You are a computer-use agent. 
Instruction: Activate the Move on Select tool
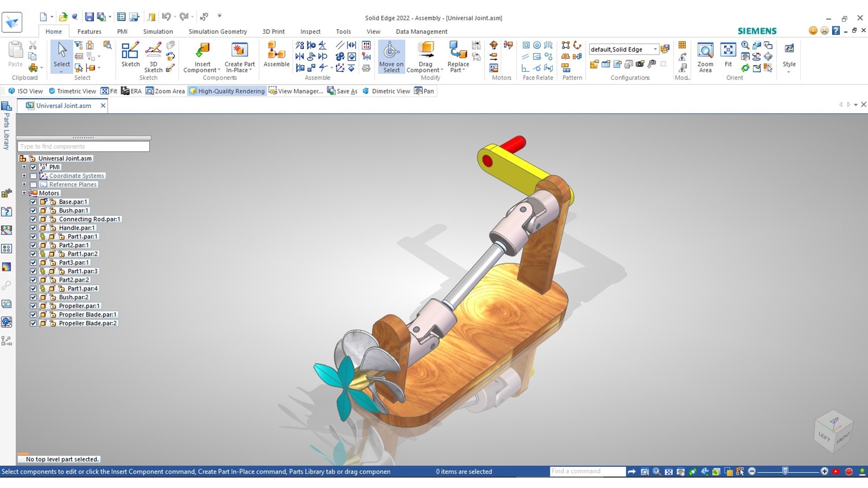tap(391, 56)
